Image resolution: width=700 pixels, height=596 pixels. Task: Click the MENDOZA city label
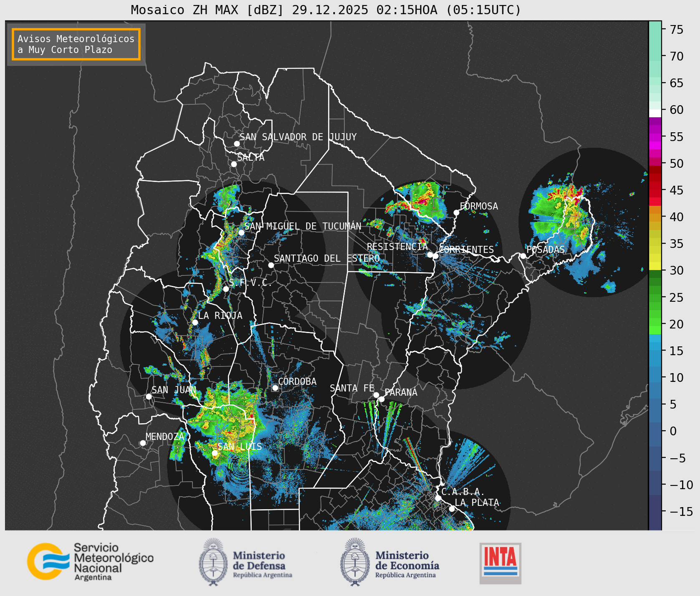[165, 437]
